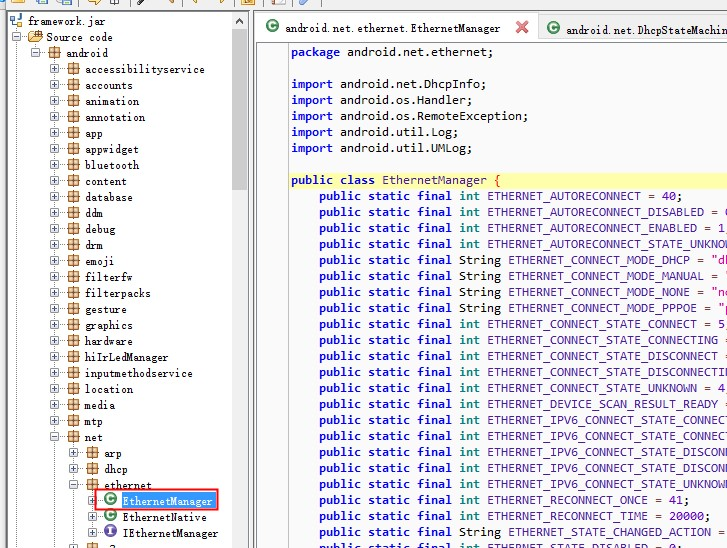Viewport: 727px width, 548px height.
Task: Select the debug package label
Action: click(x=100, y=229)
